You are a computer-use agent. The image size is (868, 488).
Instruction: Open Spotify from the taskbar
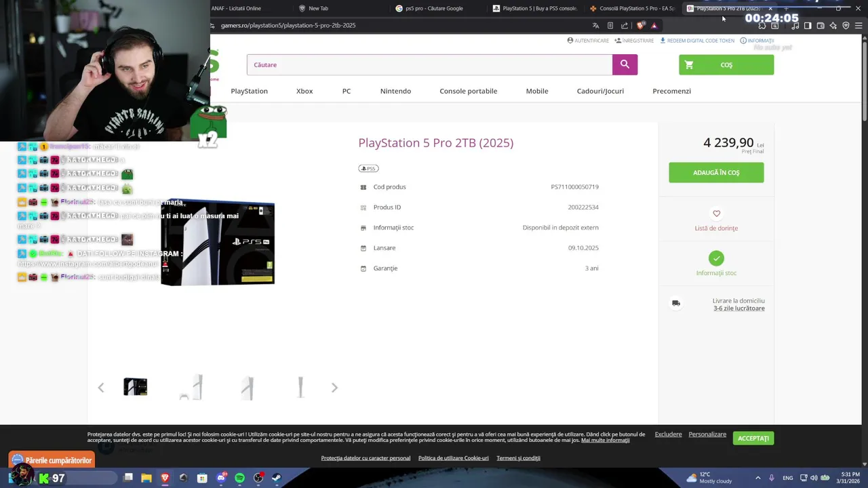(239, 478)
